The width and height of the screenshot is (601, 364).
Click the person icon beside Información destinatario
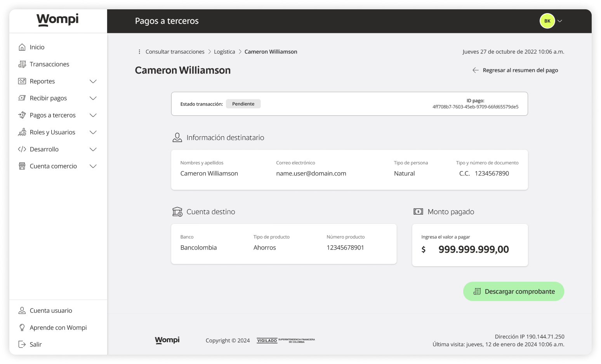(177, 137)
